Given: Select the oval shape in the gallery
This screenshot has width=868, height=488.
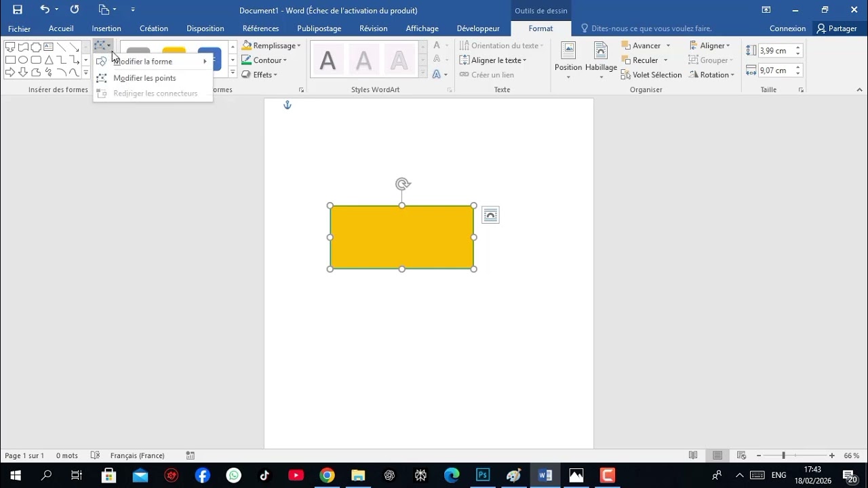Looking at the screenshot, I should pos(23,60).
